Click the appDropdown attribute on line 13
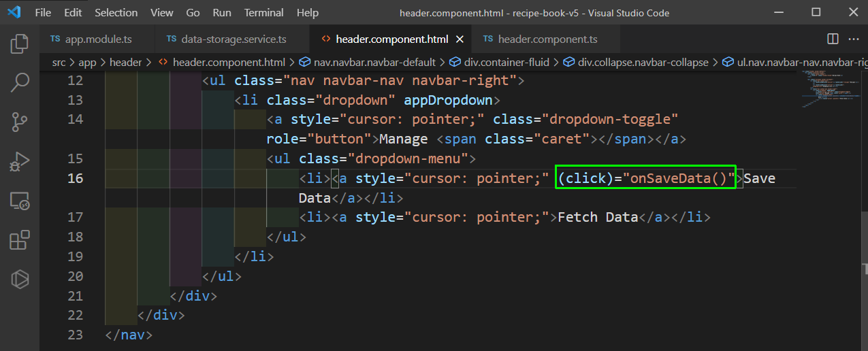868x351 pixels. (x=448, y=100)
